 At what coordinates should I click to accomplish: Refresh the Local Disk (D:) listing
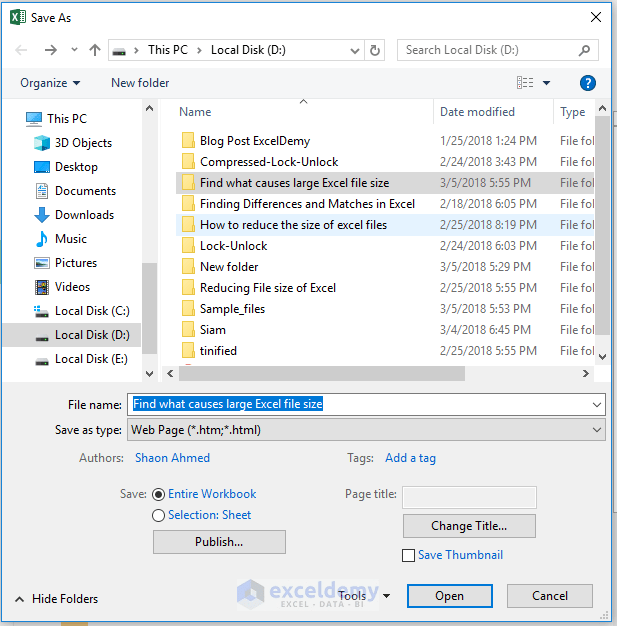375,50
